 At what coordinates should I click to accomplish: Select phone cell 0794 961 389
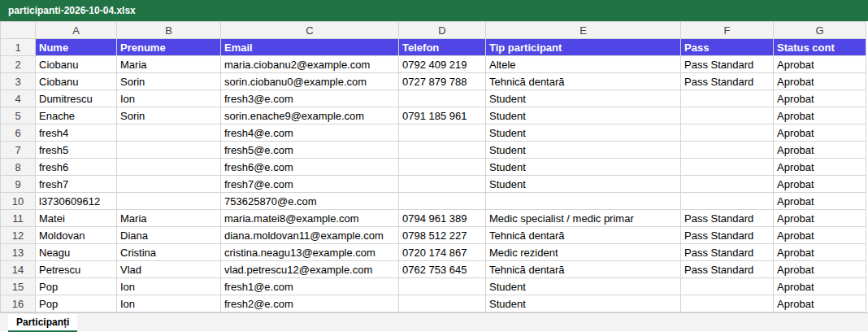[x=442, y=219]
